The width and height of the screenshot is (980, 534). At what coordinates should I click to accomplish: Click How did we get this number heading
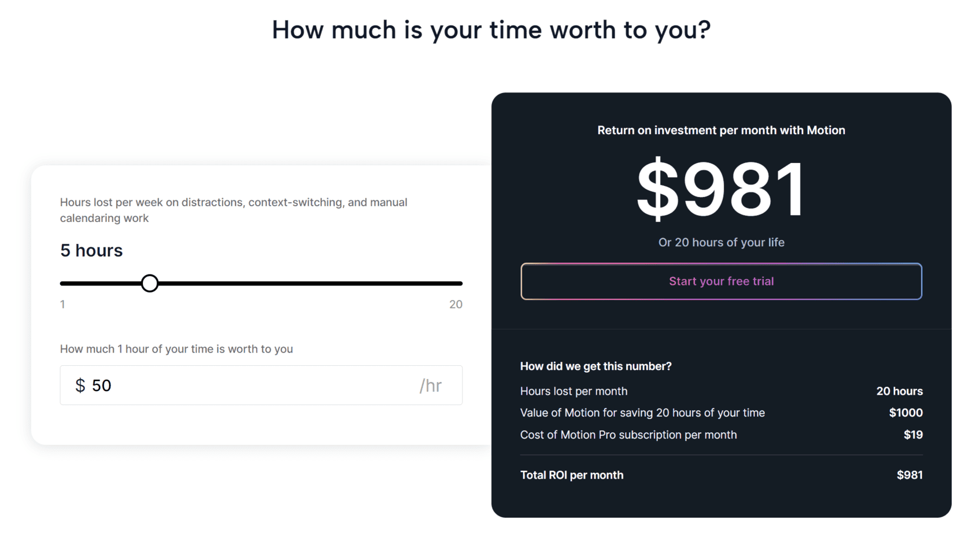pos(596,366)
